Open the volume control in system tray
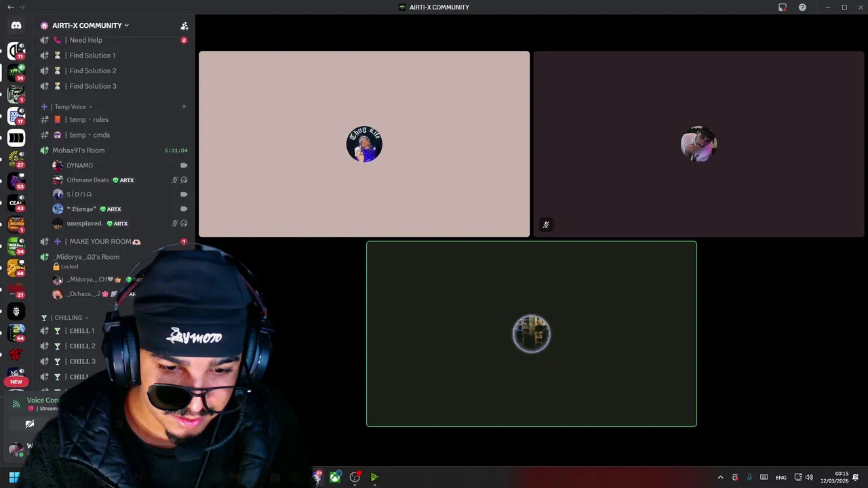The height and width of the screenshot is (488, 868). (809, 477)
